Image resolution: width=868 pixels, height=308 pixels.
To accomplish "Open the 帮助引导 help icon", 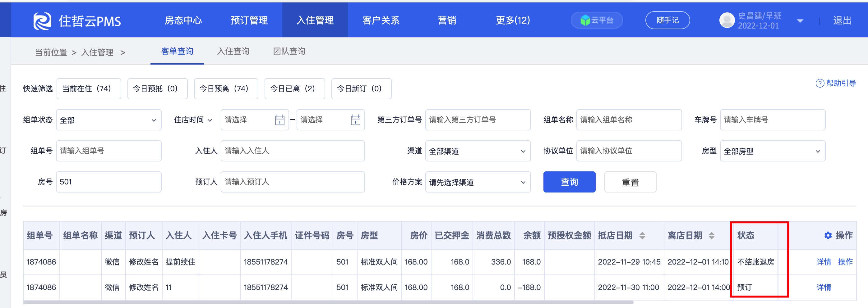I will coord(820,83).
